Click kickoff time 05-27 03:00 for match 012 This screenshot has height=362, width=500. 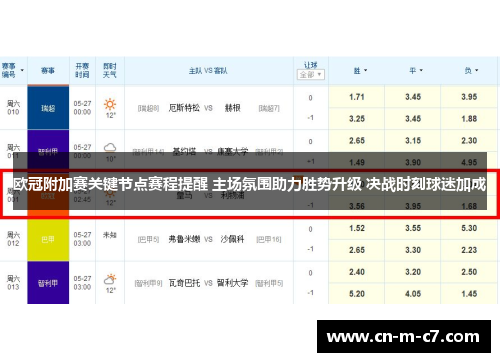[x=82, y=239]
